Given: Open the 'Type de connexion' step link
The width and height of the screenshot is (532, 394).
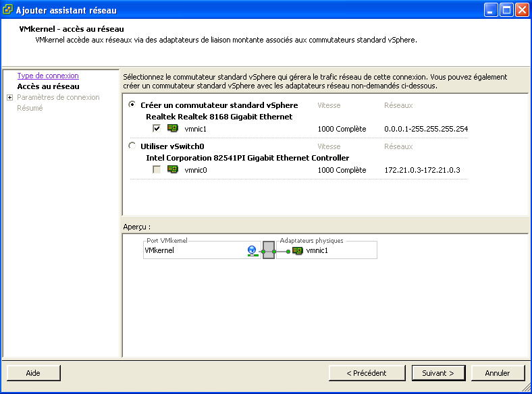Looking at the screenshot, I should (47, 76).
